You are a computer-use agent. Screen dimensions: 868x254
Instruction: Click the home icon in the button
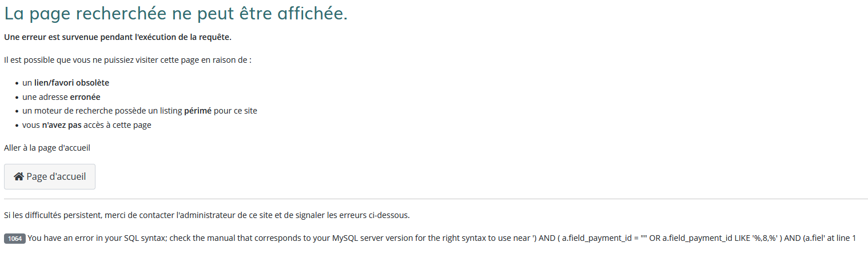19,177
